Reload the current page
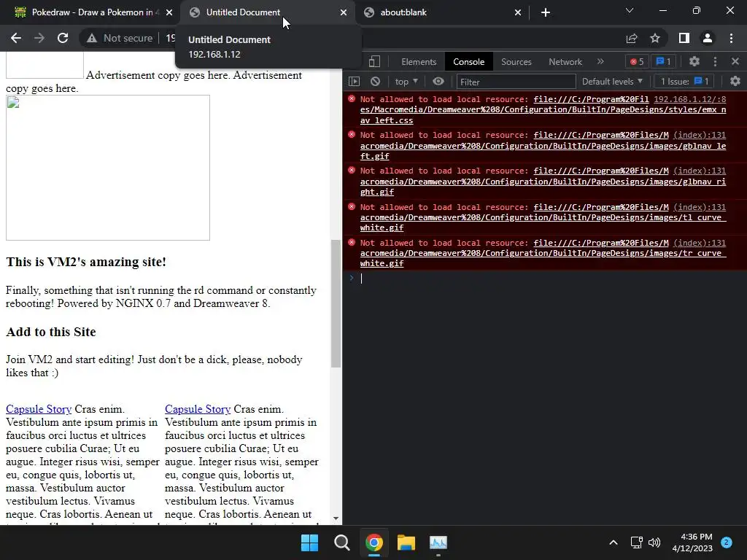 coord(63,38)
